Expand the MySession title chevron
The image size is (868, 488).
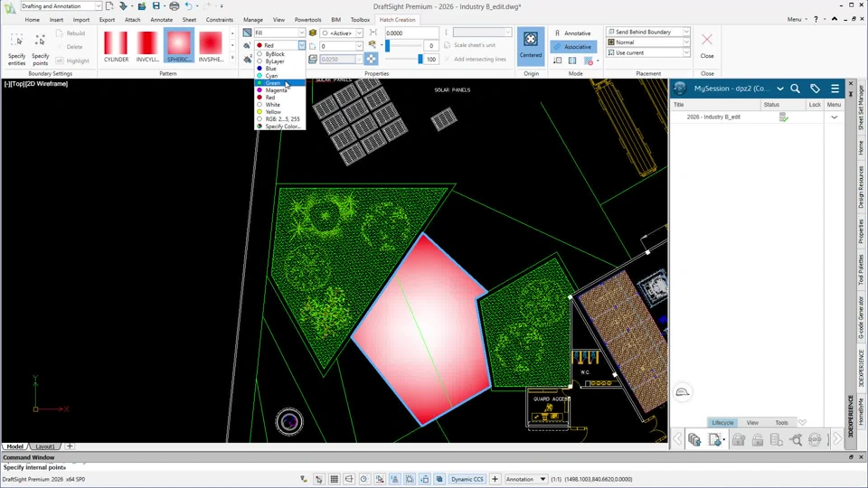click(780, 89)
